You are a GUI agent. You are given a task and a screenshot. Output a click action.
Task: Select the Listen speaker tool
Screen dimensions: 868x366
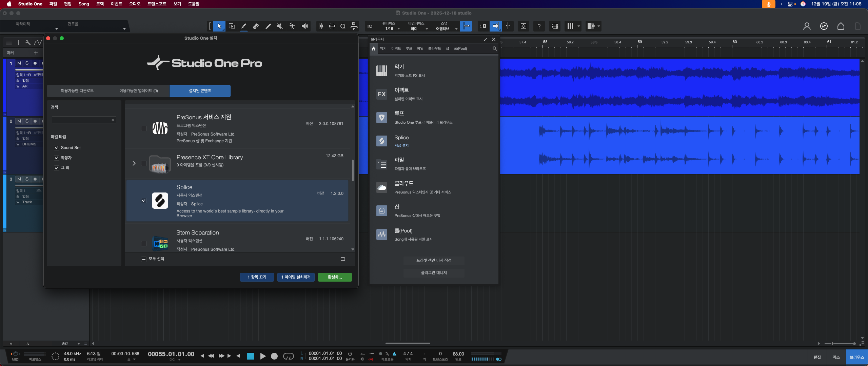305,26
